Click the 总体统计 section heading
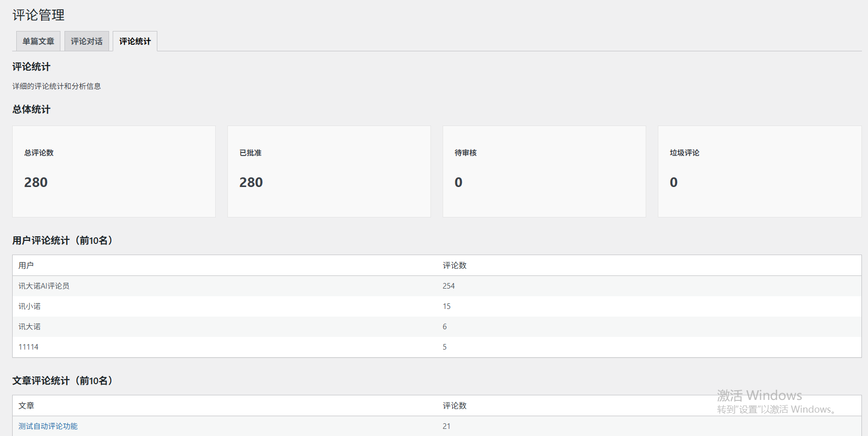868x436 pixels. tap(31, 109)
